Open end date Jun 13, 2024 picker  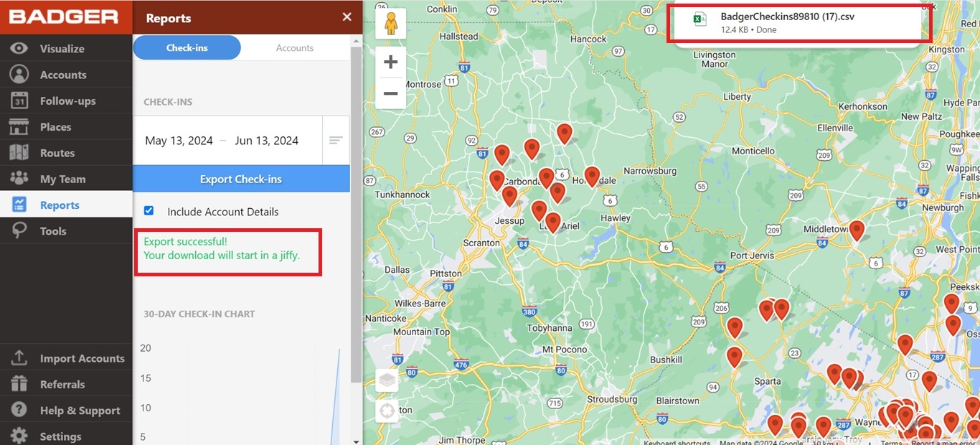click(x=267, y=141)
